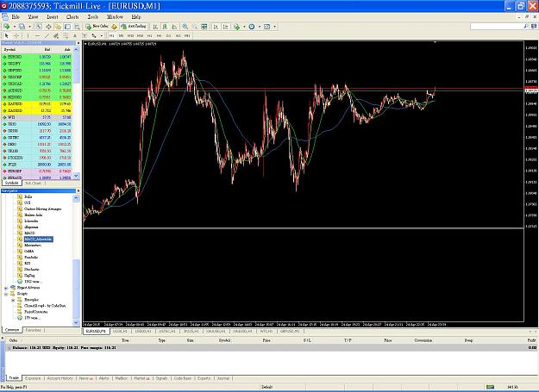This screenshot has width=539, height=392.
Task: Select WTI row in Market Watch
Action: click(x=36, y=117)
